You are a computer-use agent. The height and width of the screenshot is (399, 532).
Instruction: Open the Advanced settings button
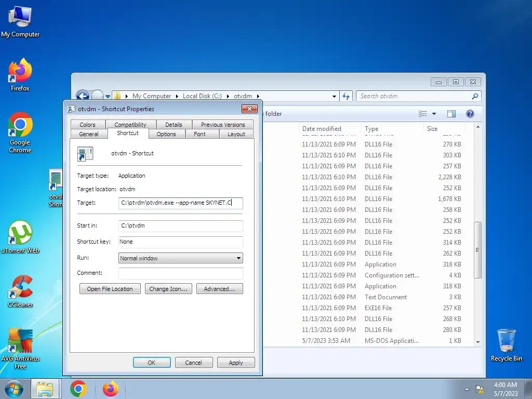click(x=220, y=289)
